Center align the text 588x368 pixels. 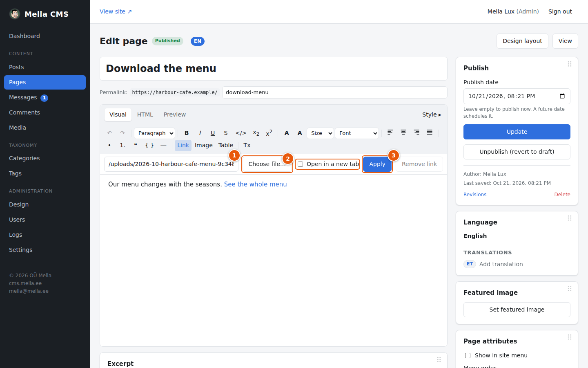(x=403, y=132)
